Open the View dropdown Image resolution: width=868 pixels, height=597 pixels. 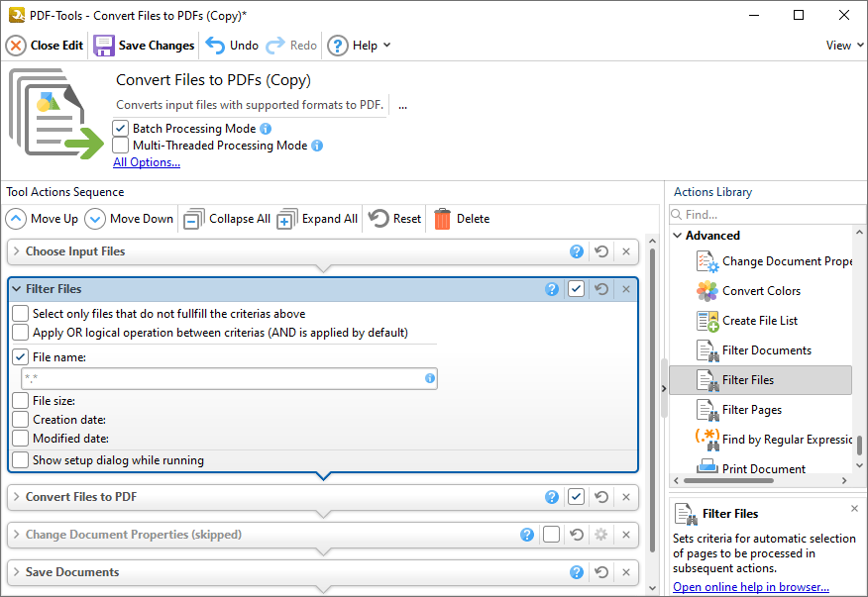pyautogui.click(x=841, y=45)
